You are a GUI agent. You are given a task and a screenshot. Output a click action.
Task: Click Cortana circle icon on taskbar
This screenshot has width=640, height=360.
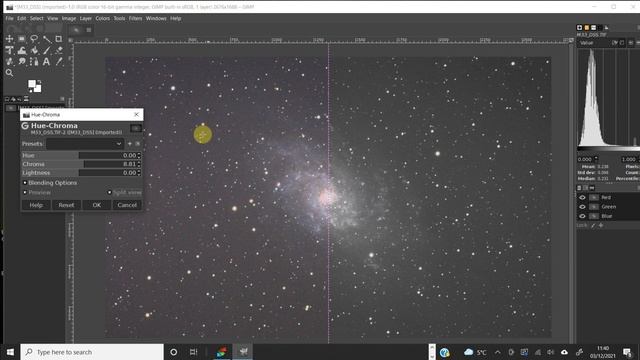(173, 352)
